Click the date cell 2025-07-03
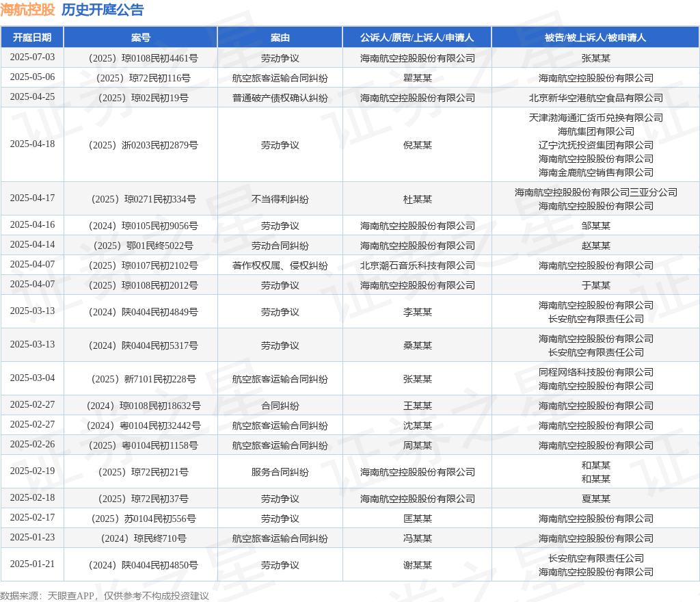Viewport: 700px width, 602px height. click(32, 57)
